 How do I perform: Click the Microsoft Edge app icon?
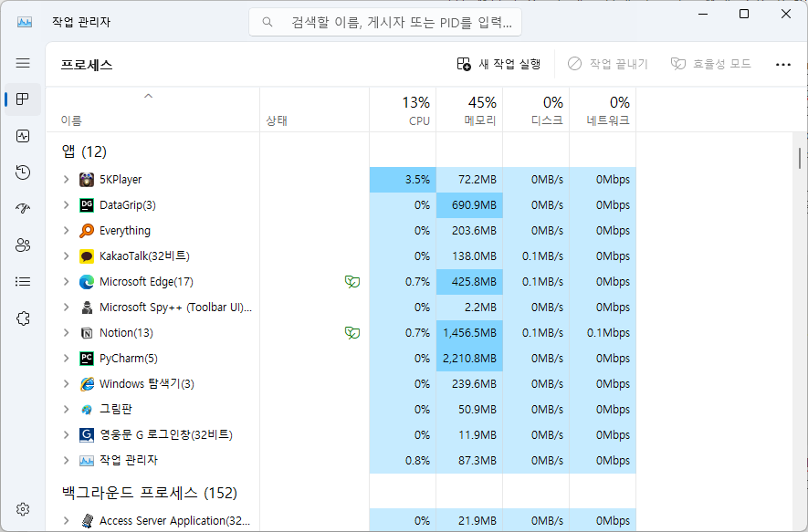click(87, 282)
